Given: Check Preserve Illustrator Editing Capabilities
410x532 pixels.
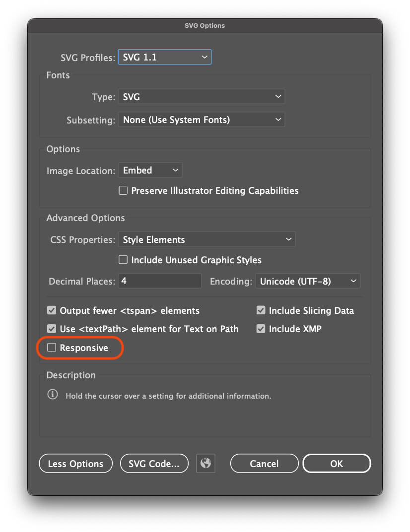Looking at the screenshot, I should point(123,190).
